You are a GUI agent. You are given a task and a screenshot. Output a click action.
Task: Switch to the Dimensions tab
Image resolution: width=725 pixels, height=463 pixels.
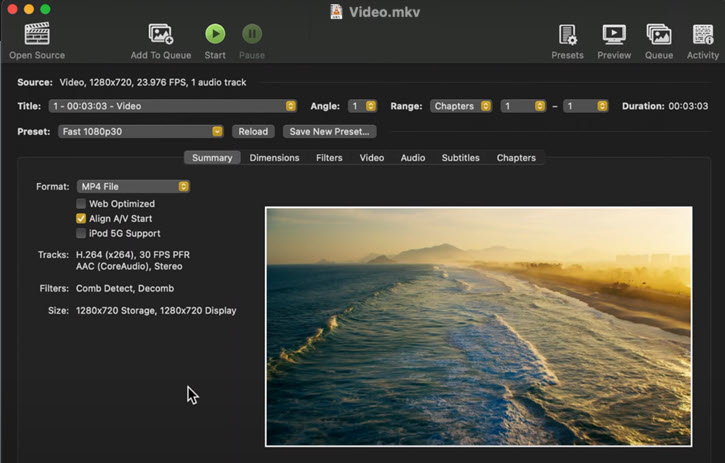point(274,158)
